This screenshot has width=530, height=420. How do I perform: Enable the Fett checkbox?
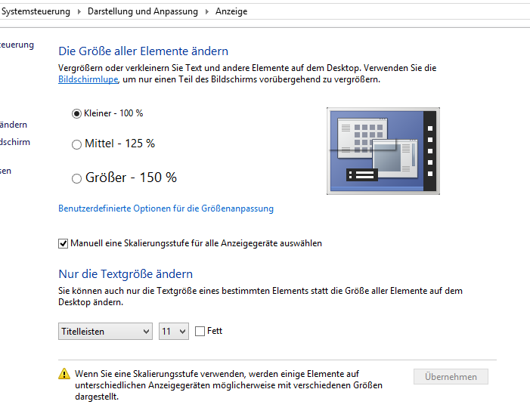click(200, 331)
